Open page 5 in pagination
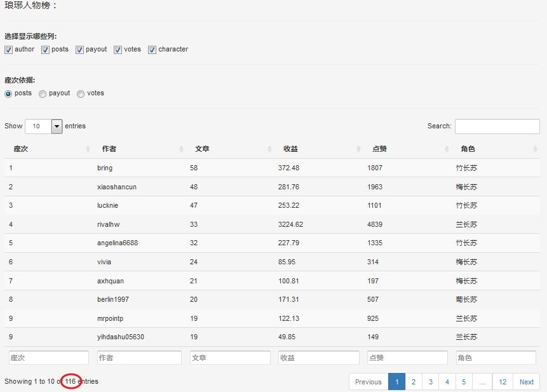This screenshot has height=392, width=547. (x=464, y=382)
